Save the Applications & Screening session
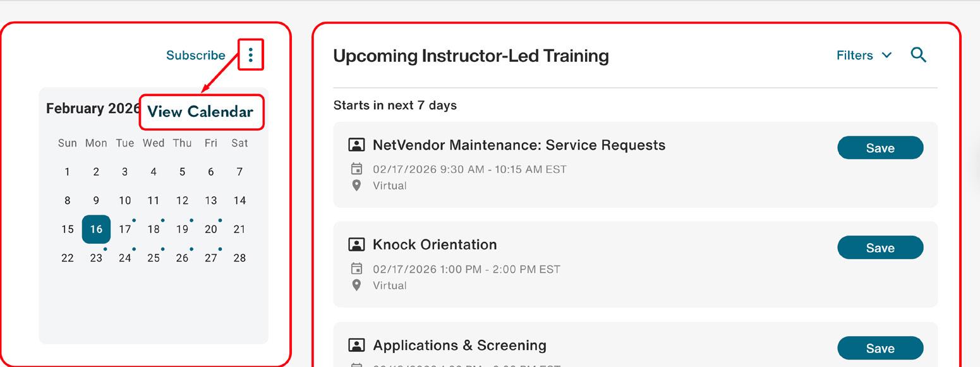Screen dimensions: 980x367 (x=880, y=348)
